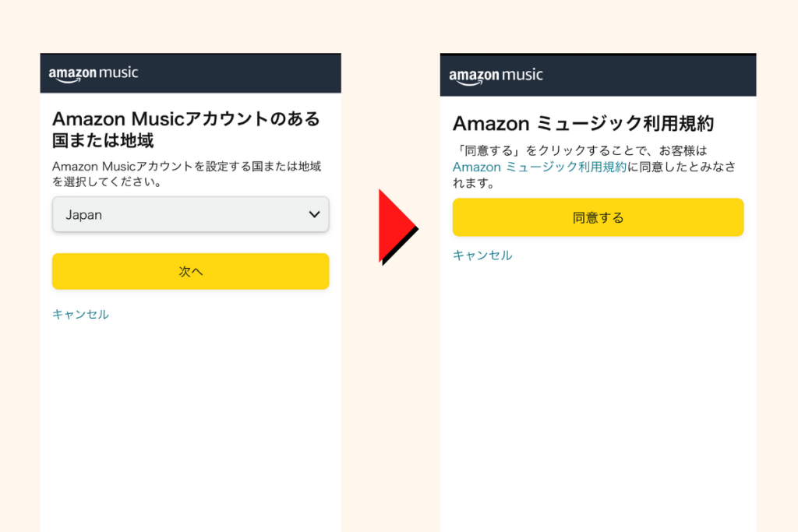This screenshot has width=798, height=532.
Task: Click the heading Amazon Musicアカウントのある国または地域
Action: point(186,129)
